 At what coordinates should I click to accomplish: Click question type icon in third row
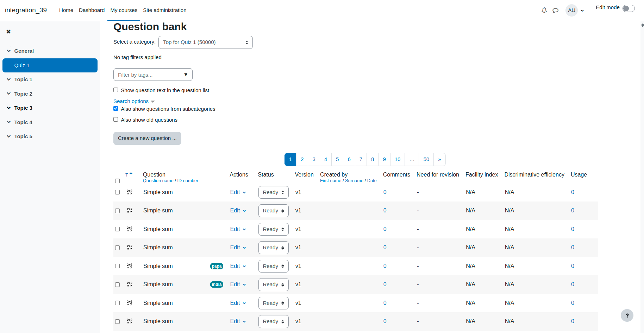coord(130,229)
